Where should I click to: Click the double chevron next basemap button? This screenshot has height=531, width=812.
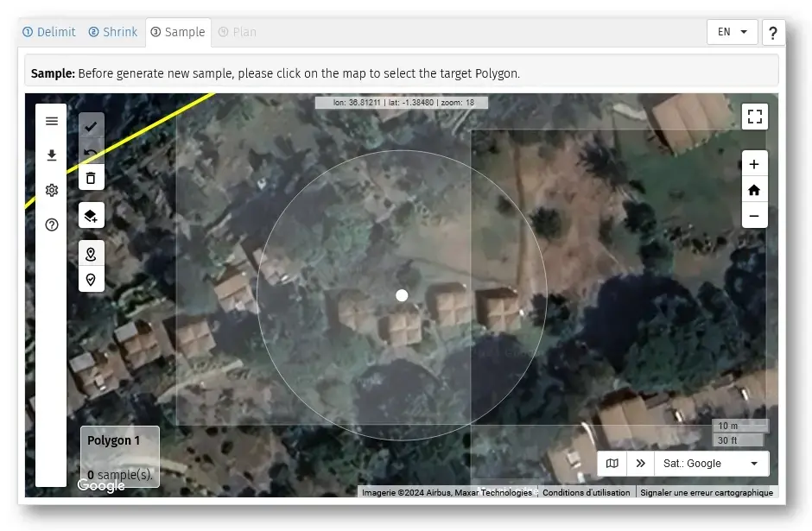click(x=640, y=464)
